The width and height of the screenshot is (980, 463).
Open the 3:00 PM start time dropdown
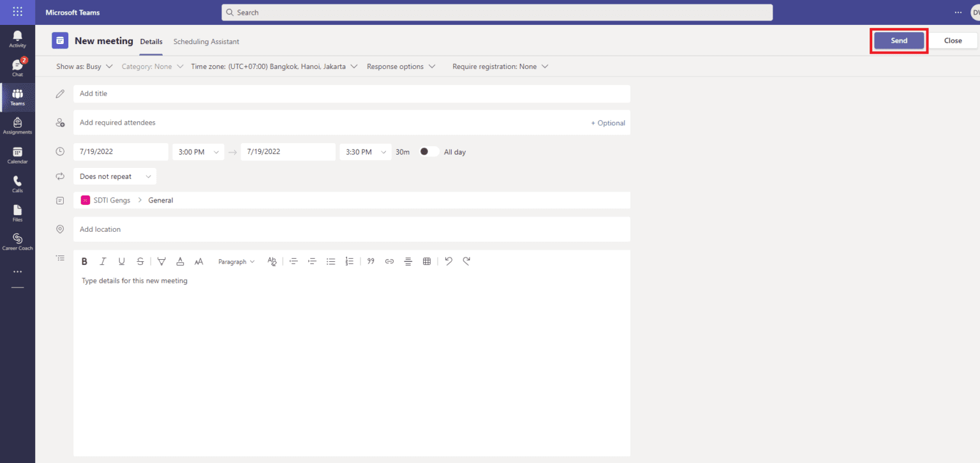[x=198, y=152]
